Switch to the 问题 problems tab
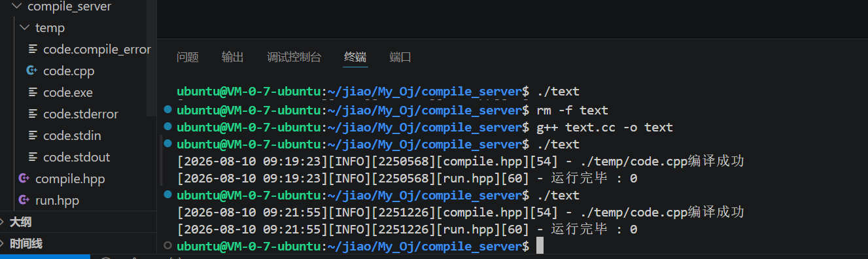 tap(188, 58)
